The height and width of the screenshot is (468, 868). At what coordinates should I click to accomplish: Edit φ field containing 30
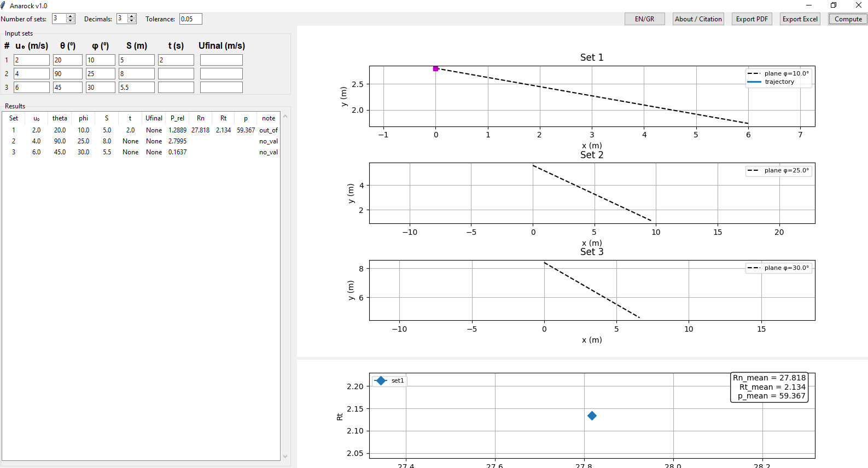point(101,87)
